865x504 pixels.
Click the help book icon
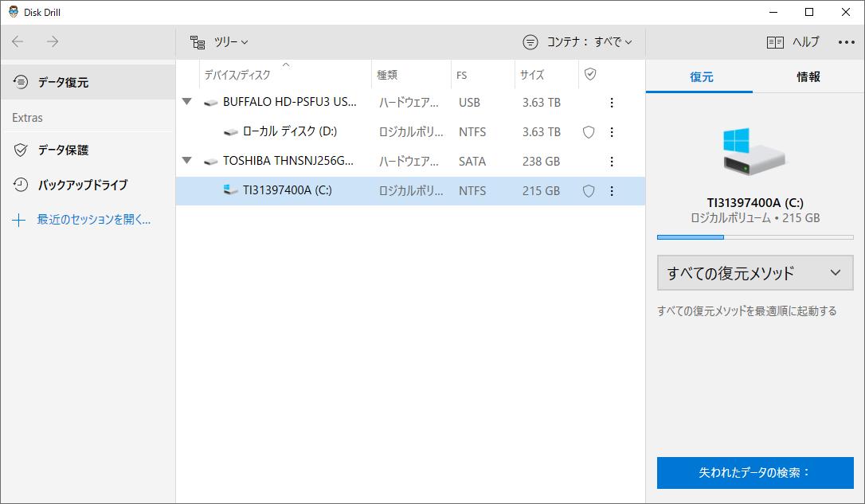pyautogui.click(x=775, y=42)
